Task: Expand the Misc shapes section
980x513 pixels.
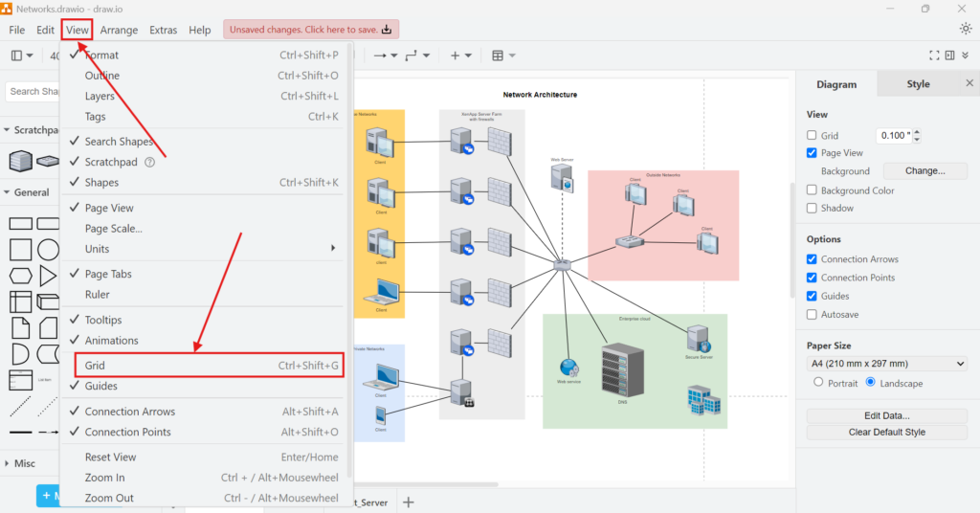Action: click(x=24, y=463)
